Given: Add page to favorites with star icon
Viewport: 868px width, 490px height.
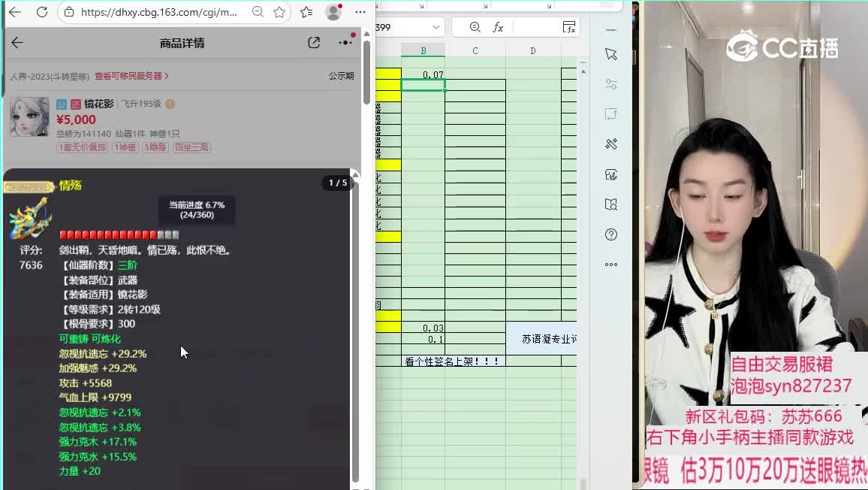Looking at the screenshot, I should pos(279,12).
